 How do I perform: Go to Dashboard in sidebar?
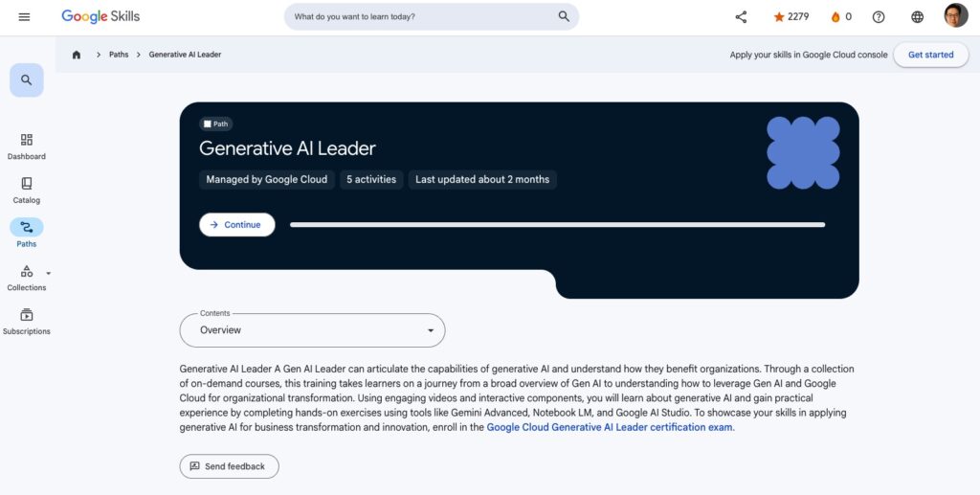pyautogui.click(x=27, y=146)
